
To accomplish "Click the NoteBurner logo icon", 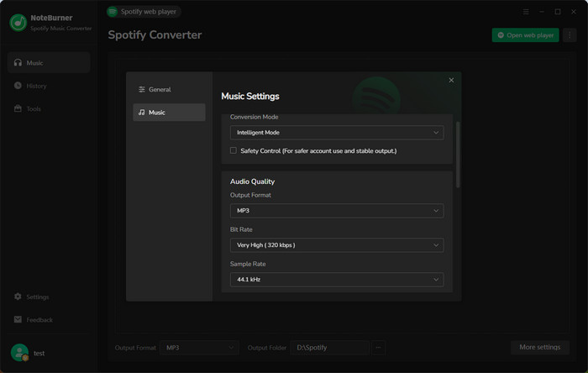I will (18, 23).
